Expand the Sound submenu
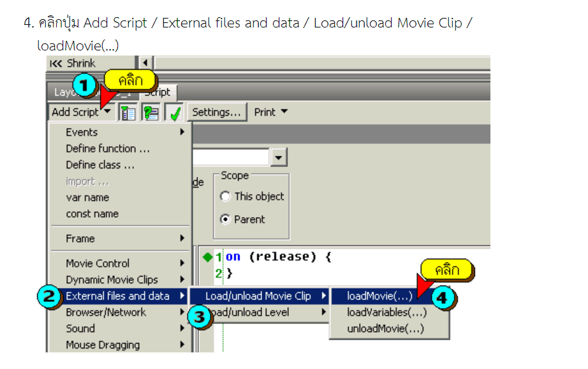 120,328
